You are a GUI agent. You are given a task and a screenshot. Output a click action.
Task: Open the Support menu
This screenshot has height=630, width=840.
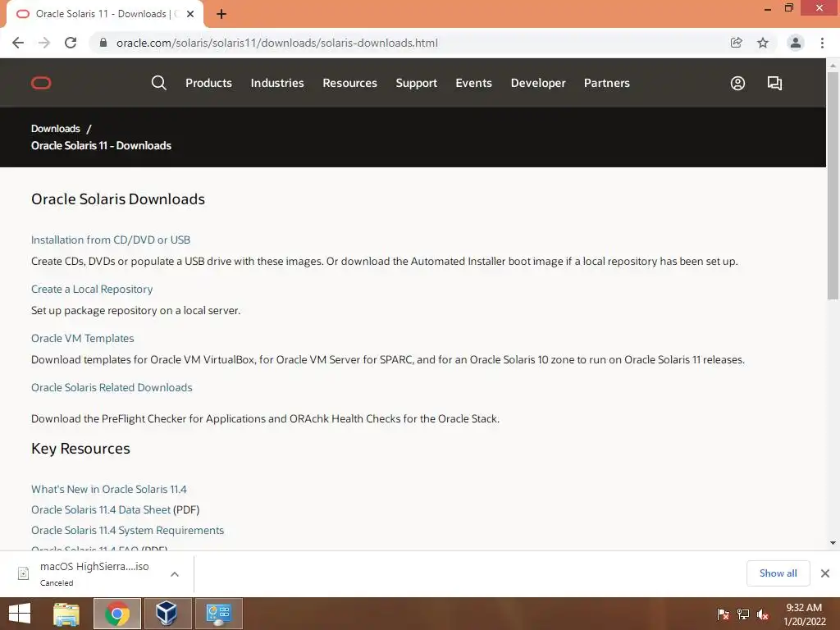[x=416, y=83]
